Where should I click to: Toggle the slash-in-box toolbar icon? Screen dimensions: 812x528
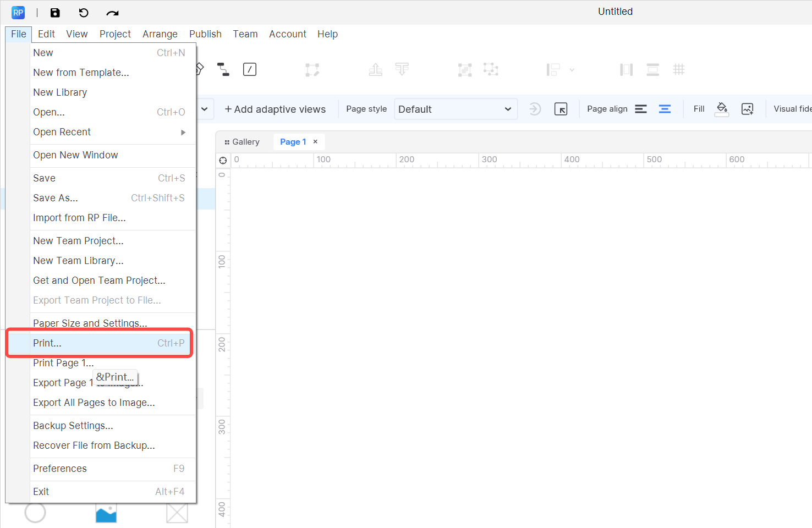pos(250,69)
